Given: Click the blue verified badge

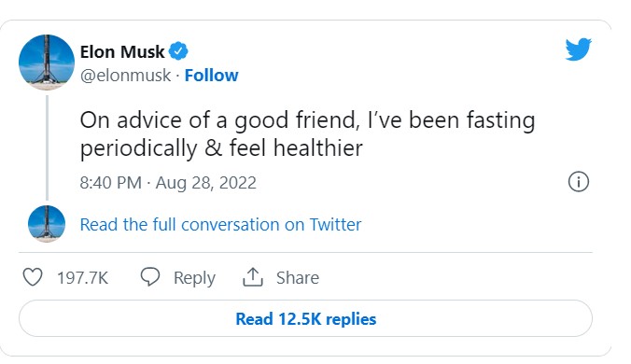Looking at the screenshot, I should coord(178,51).
